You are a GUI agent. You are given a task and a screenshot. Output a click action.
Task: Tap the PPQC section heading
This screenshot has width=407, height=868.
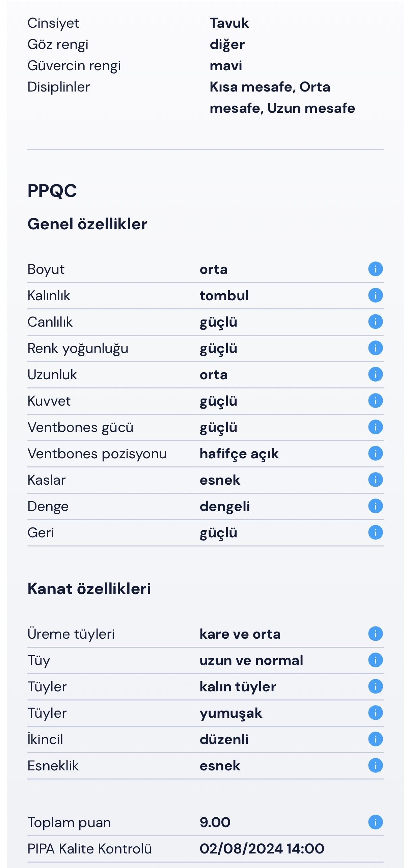pos(52,191)
